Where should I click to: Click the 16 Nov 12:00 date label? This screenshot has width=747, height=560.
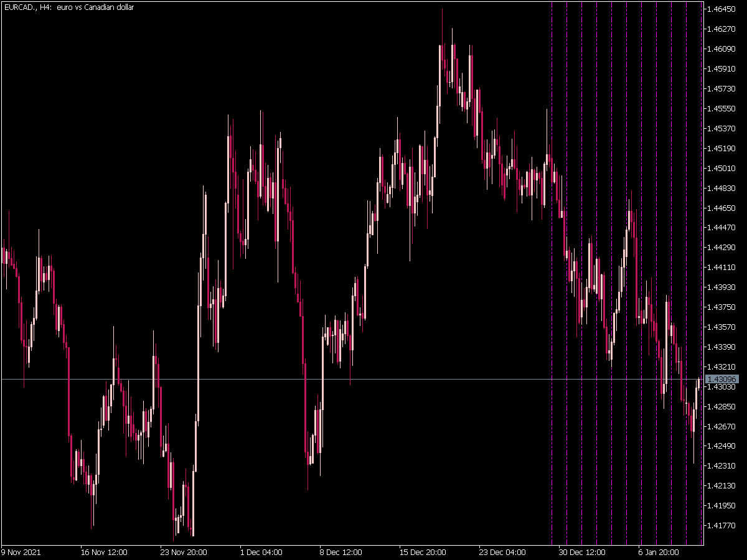point(104,552)
